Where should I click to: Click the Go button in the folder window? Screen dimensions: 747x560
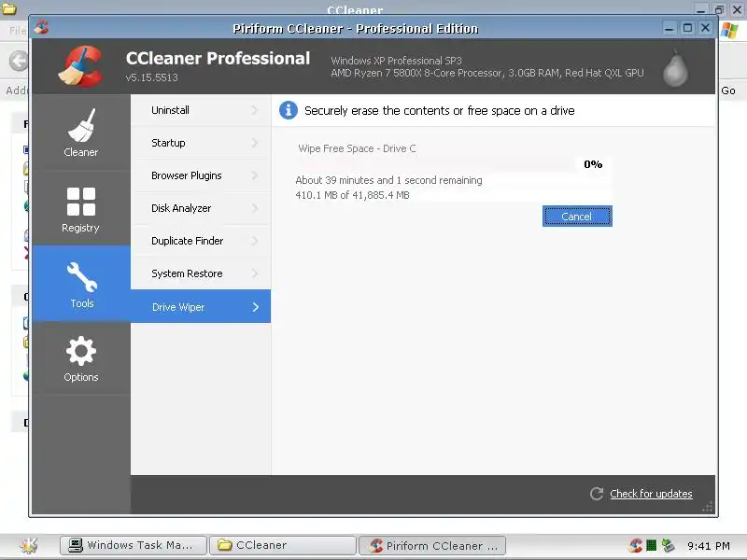coord(728,91)
